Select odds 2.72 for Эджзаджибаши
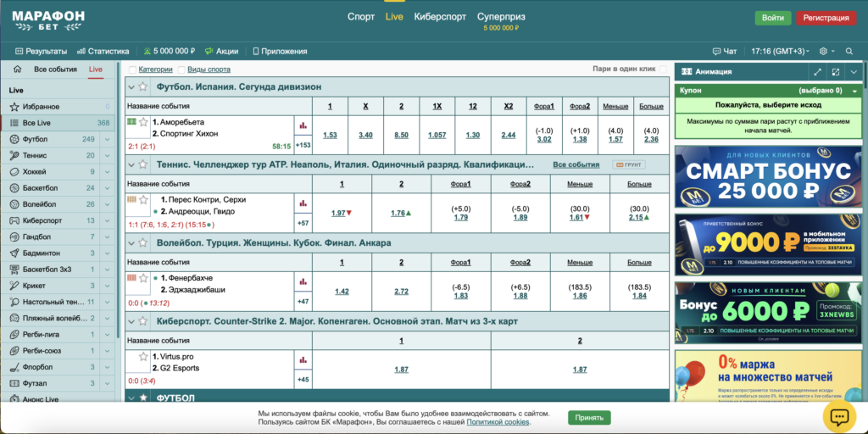 click(x=401, y=292)
